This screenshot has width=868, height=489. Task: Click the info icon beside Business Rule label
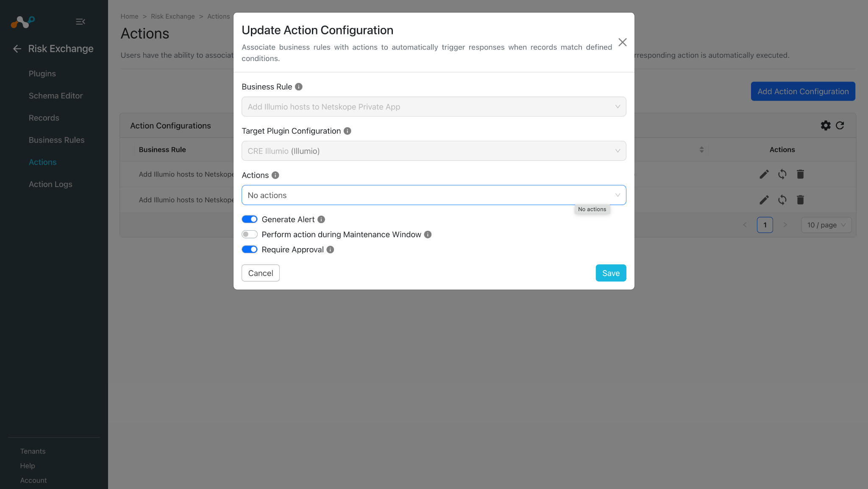point(299,87)
